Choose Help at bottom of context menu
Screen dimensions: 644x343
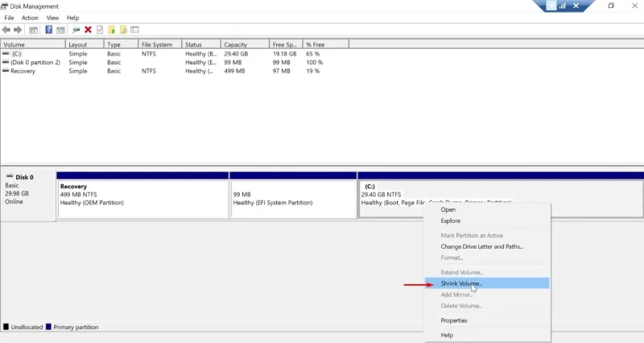(487, 335)
